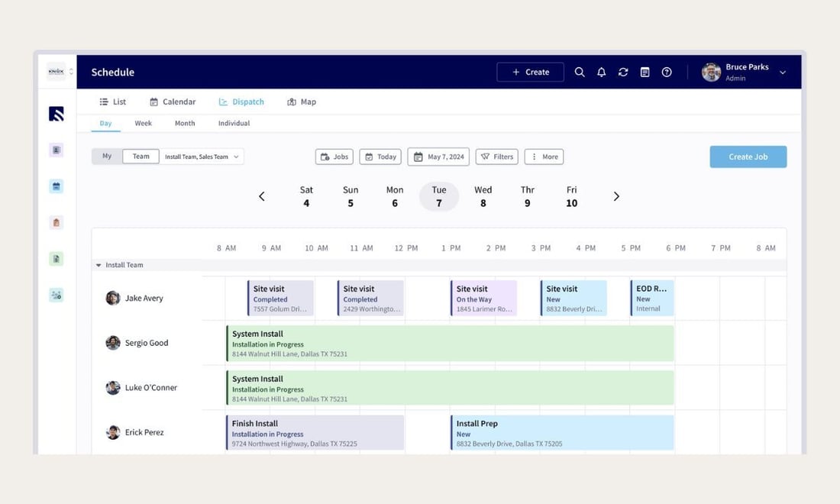
Task: Open the Finish Install job card
Action: coord(315,433)
